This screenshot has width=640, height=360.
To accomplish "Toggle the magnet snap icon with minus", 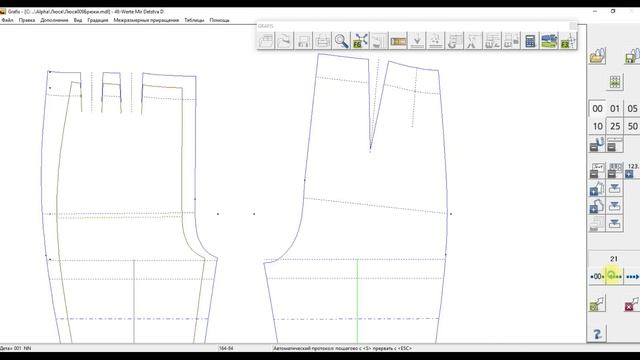I will click(597, 144).
